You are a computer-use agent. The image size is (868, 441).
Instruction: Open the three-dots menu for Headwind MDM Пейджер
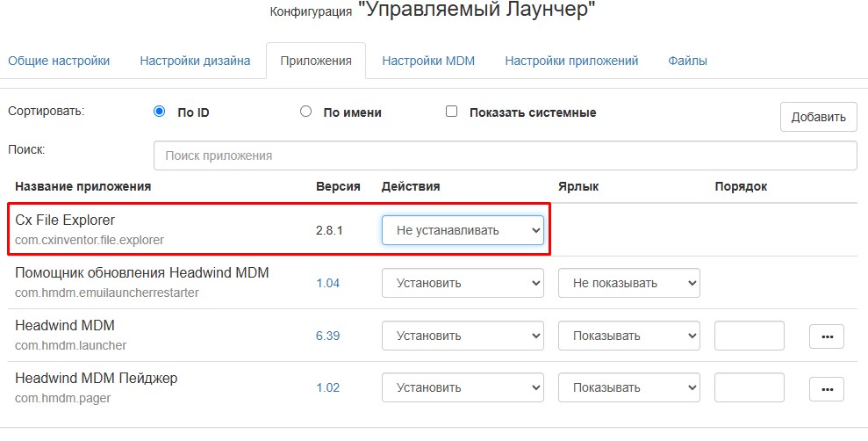click(x=827, y=389)
